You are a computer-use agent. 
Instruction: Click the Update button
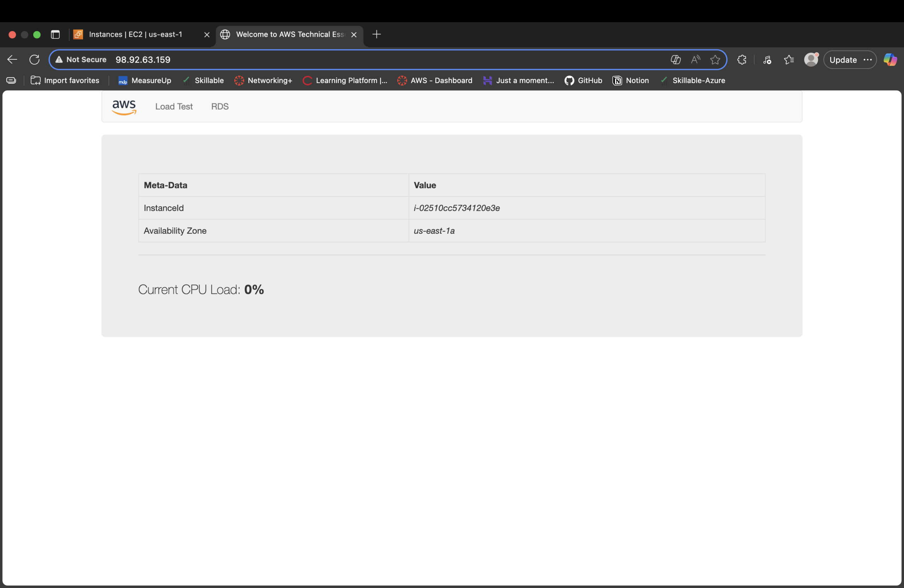coord(843,60)
